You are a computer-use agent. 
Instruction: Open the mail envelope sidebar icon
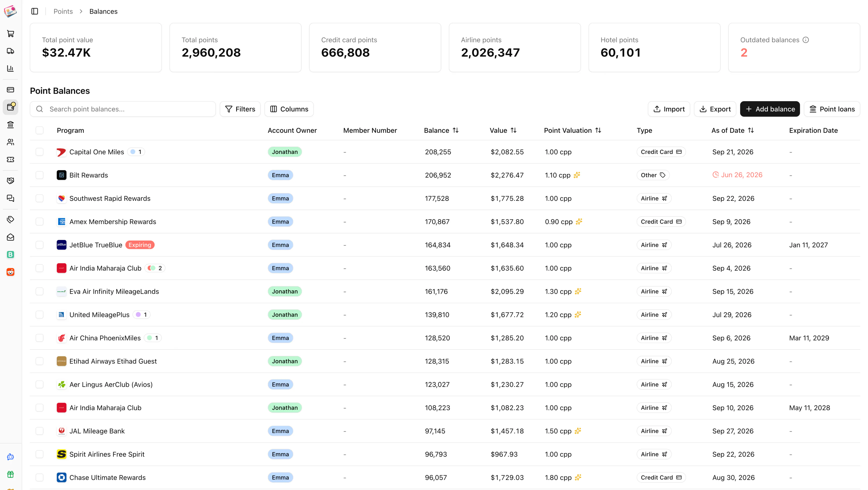10,237
